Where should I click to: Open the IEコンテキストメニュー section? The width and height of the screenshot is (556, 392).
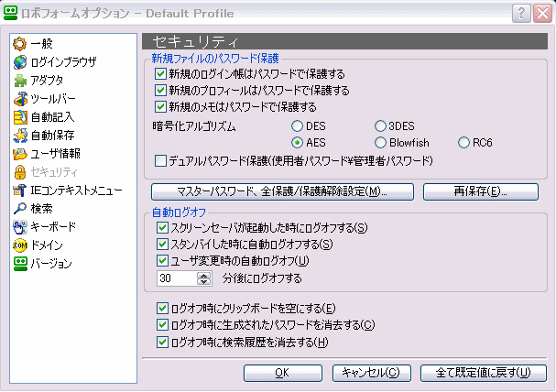(x=68, y=191)
